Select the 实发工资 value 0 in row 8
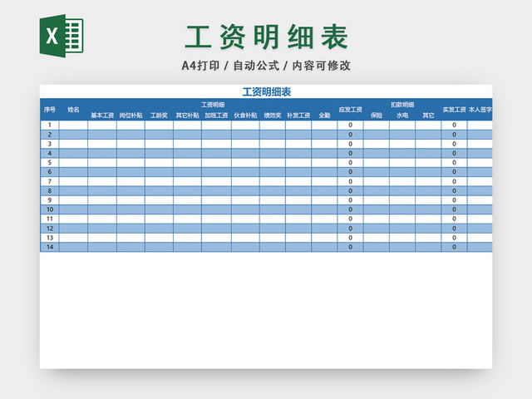Screen dimensions: 532x399 coord(455,190)
